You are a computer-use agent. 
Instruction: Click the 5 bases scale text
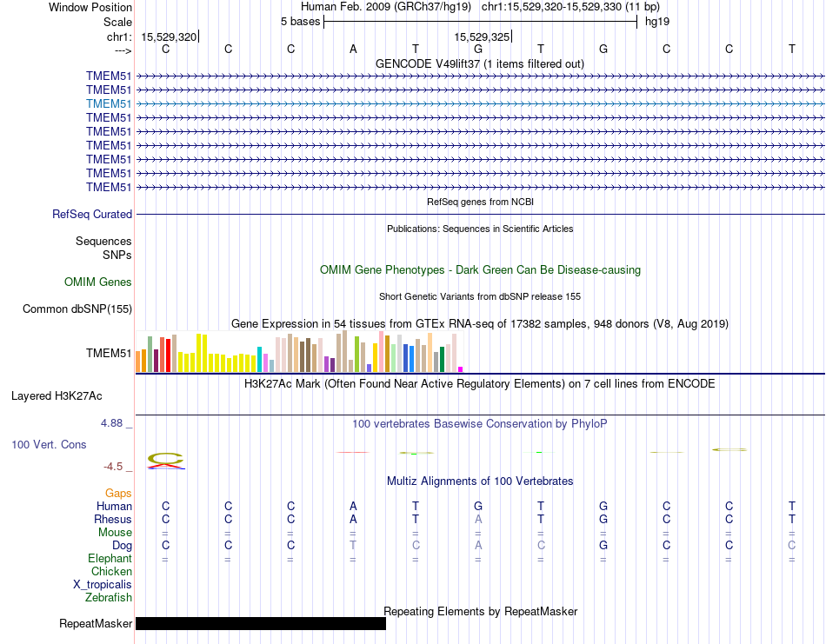pyautogui.click(x=300, y=22)
